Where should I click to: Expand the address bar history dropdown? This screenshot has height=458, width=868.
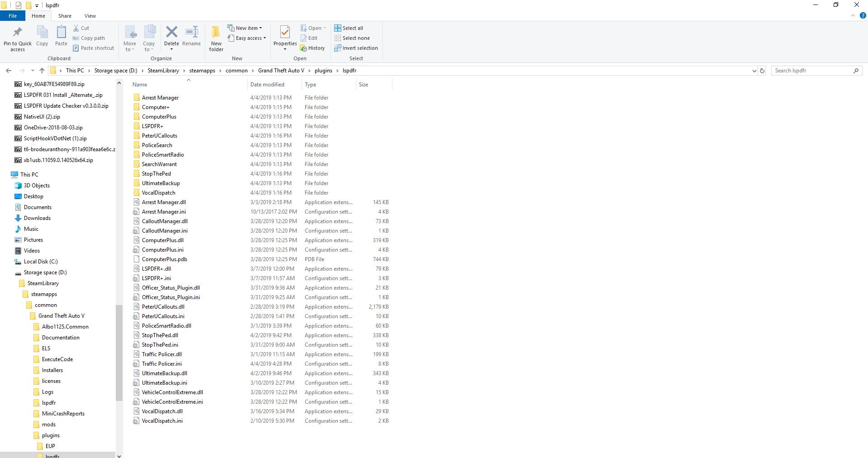[x=754, y=71]
